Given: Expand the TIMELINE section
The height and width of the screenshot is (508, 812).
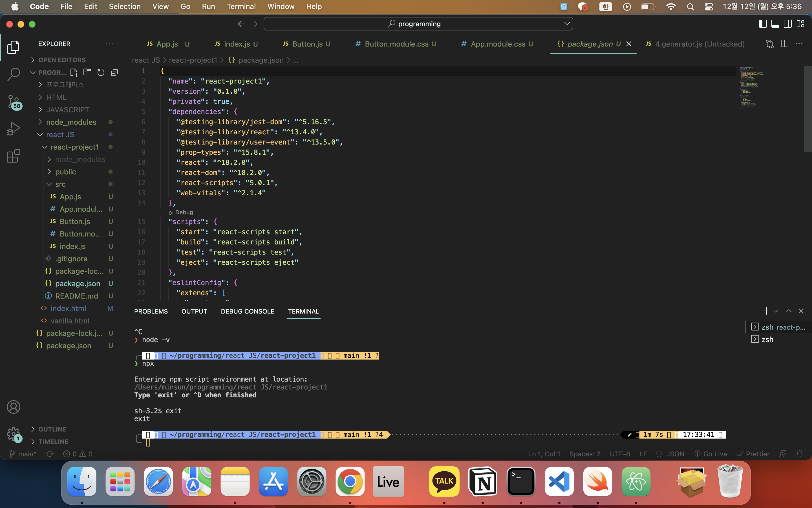Looking at the screenshot, I should pos(53,441).
